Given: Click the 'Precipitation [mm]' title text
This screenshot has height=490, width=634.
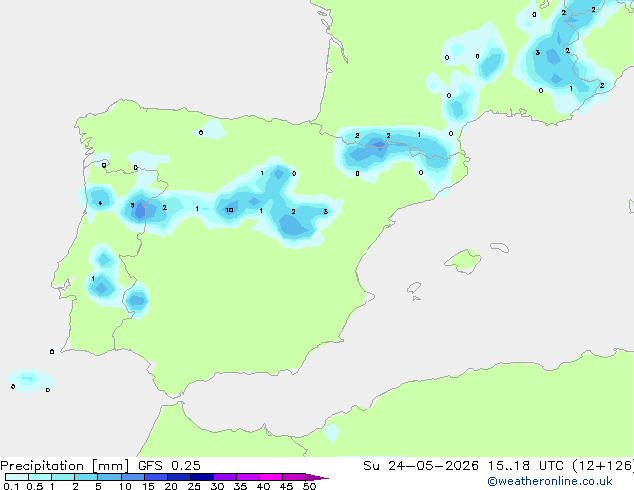Looking at the screenshot, I should (65, 466).
